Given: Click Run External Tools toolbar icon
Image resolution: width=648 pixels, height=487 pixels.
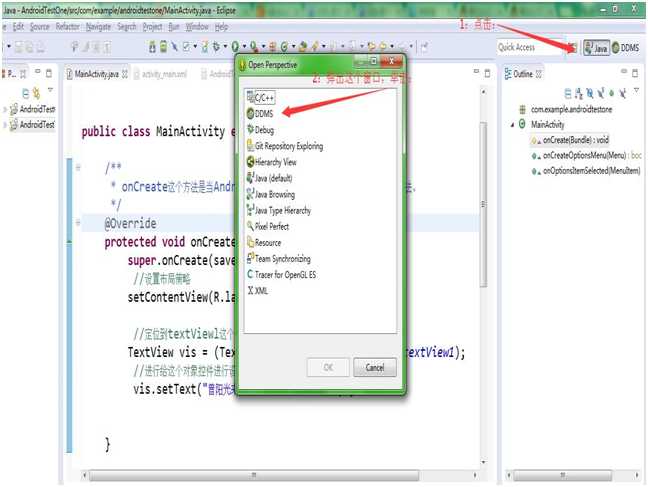Looking at the screenshot, I should pos(254,47).
